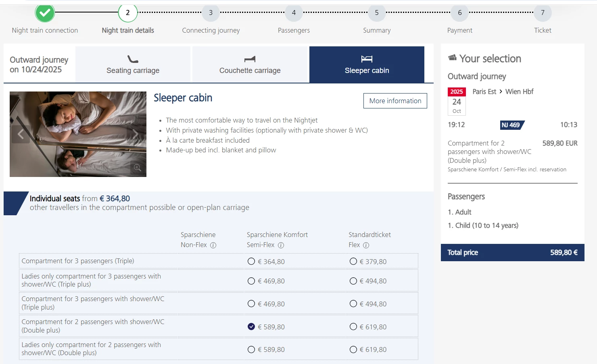
Task: Select Triple compartment at € 364,80
Action: tap(251, 261)
